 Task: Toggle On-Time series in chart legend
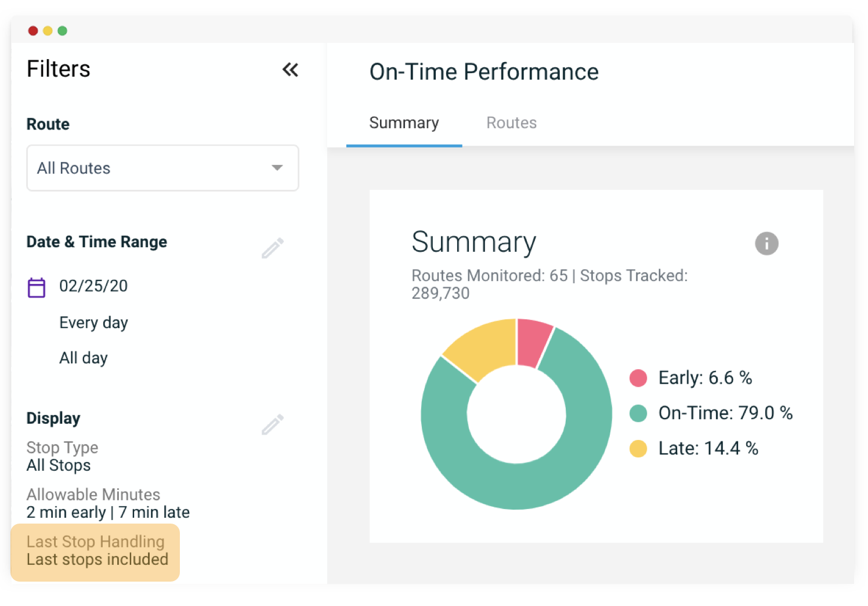tap(711, 413)
